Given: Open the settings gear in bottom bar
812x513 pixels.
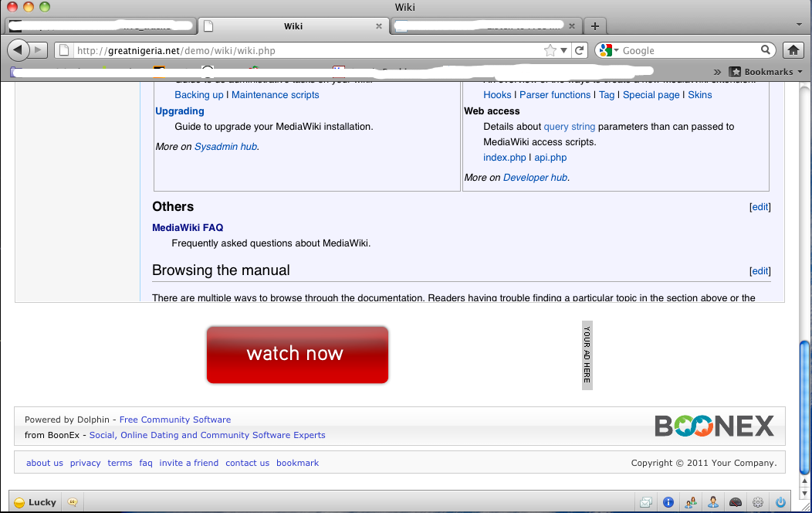Looking at the screenshot, I should [x=758, y=502].
